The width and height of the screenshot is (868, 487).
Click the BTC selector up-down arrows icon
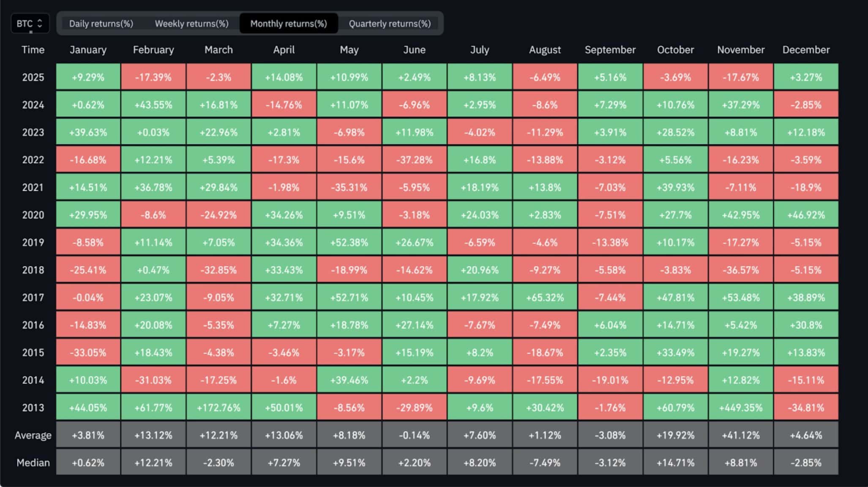pyautogui.click(x=40, y=23)
